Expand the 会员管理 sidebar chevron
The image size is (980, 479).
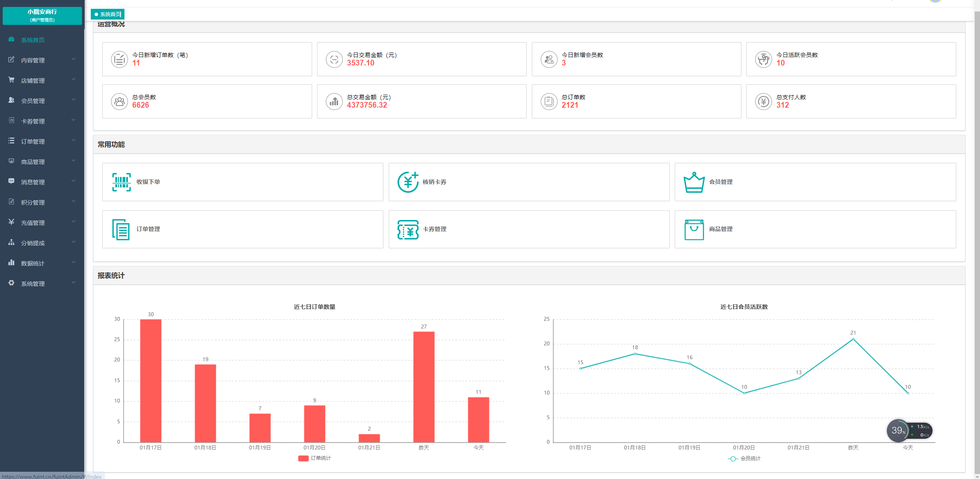point(74,100)
